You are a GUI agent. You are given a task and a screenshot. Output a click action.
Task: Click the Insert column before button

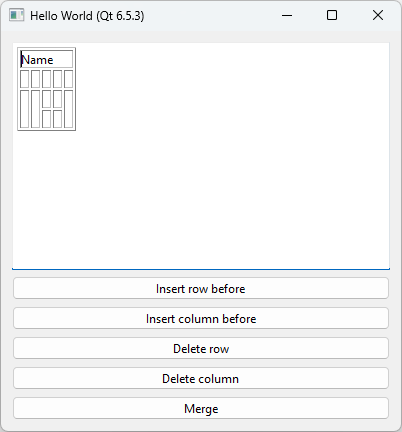tap(201, 318)
